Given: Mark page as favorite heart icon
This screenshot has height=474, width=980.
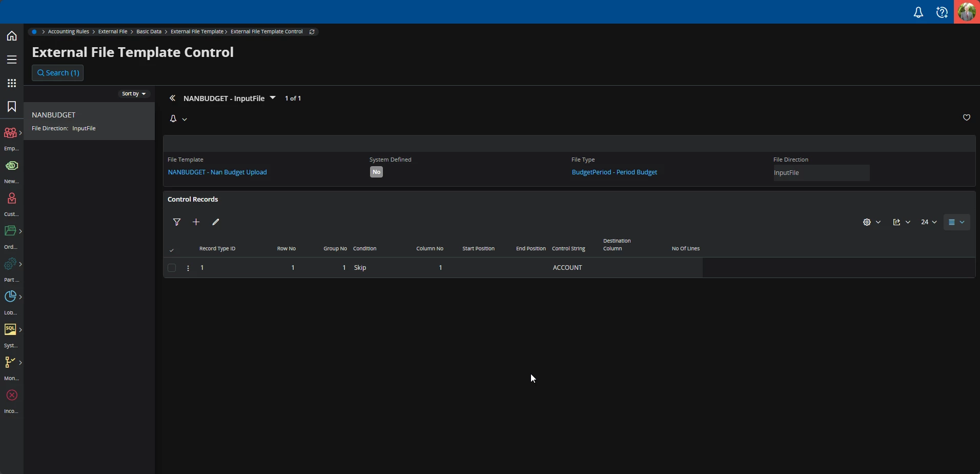Looking at the screenshot, I should pyautogui.click(x=967, y=117).
